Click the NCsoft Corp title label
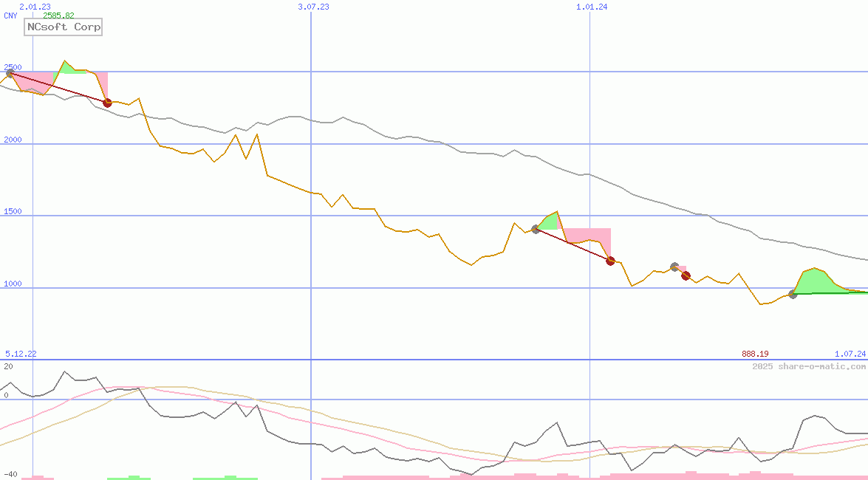The width and height of the screenshot is (868, 480). coord(63,27)
